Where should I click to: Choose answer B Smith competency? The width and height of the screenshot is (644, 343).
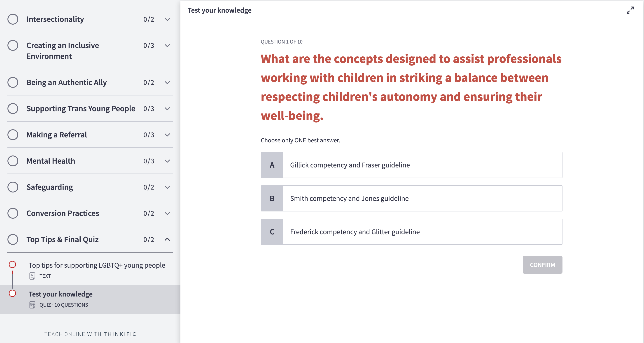pos(411,198)
